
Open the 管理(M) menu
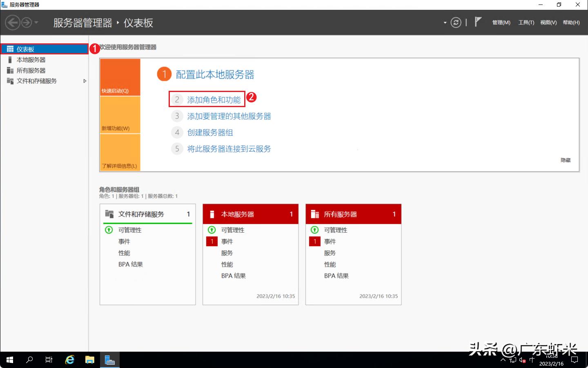tap(501, 22)
